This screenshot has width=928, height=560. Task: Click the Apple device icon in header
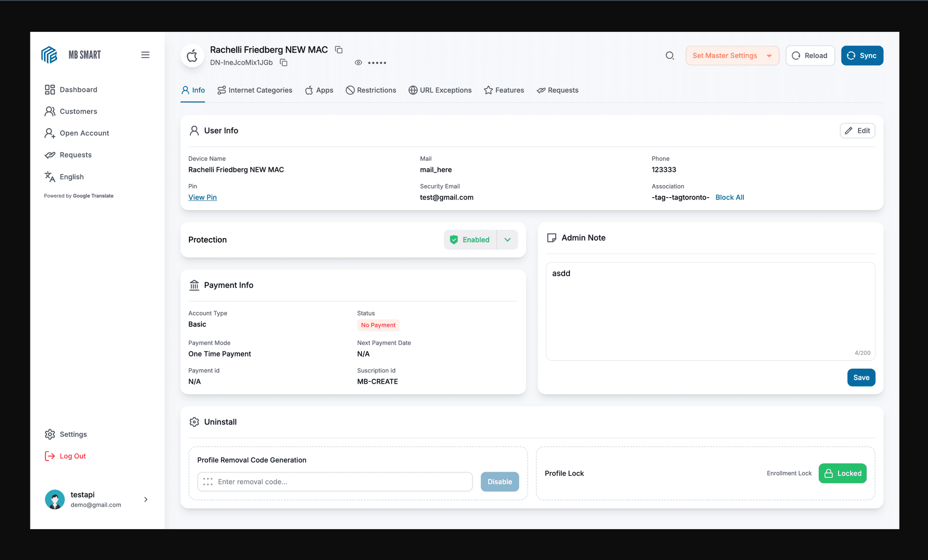[x=192, y=56]
